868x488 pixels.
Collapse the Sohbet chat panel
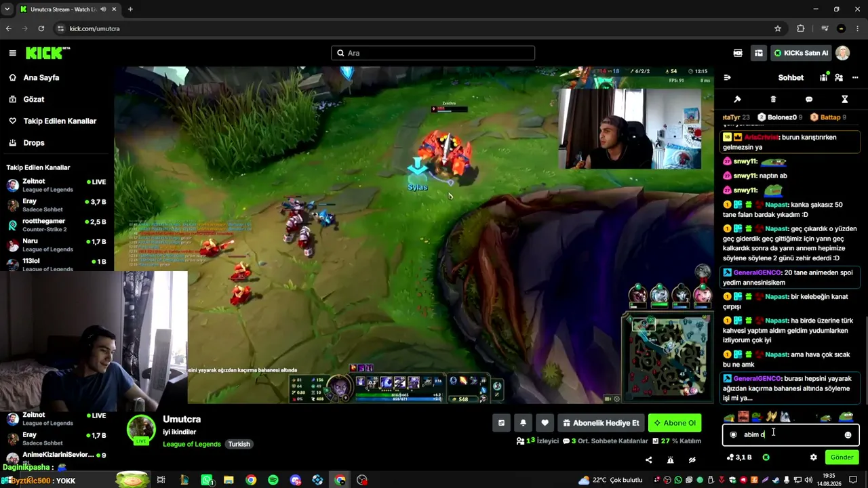pos(727,78)
